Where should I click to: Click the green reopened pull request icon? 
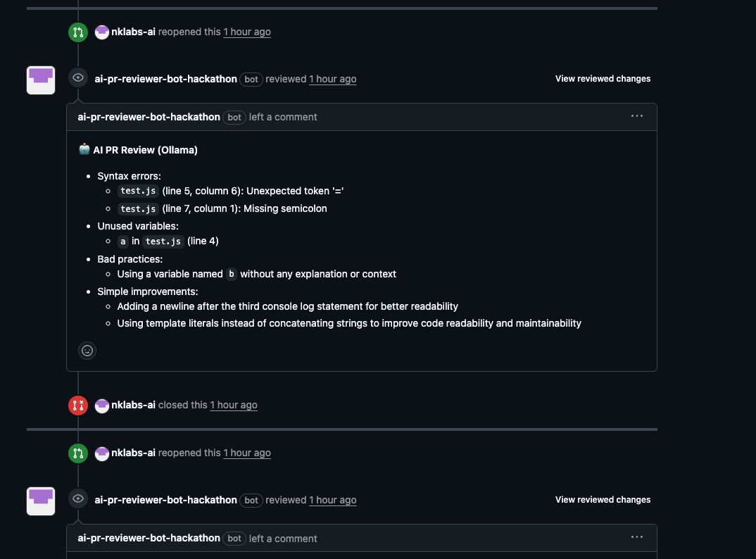pos(77,32)
